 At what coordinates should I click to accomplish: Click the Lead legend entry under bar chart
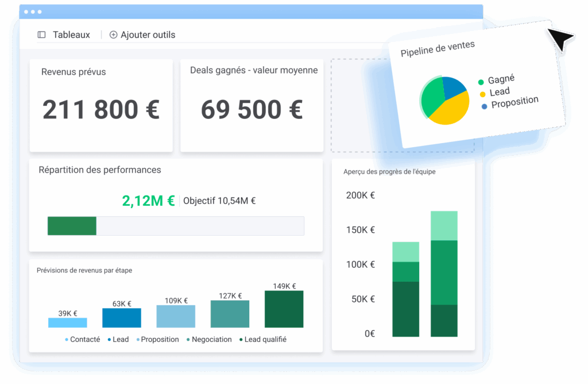(118, 339)
